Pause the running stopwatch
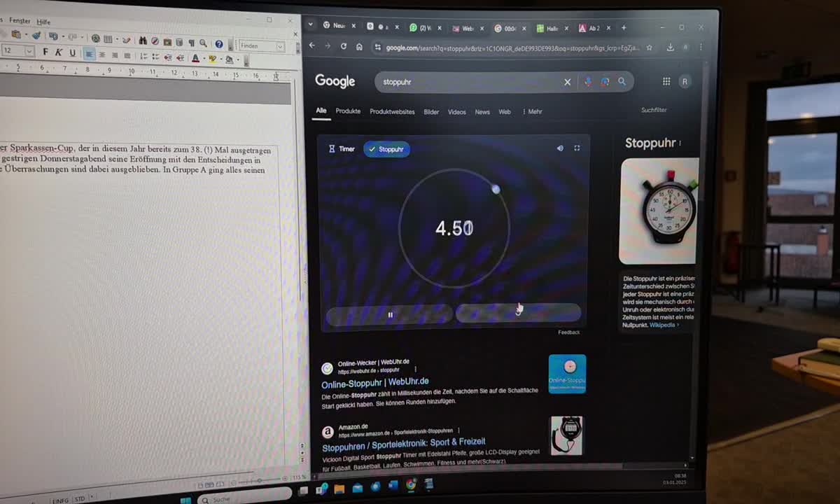Screen dimensions: 840x504 390,315
